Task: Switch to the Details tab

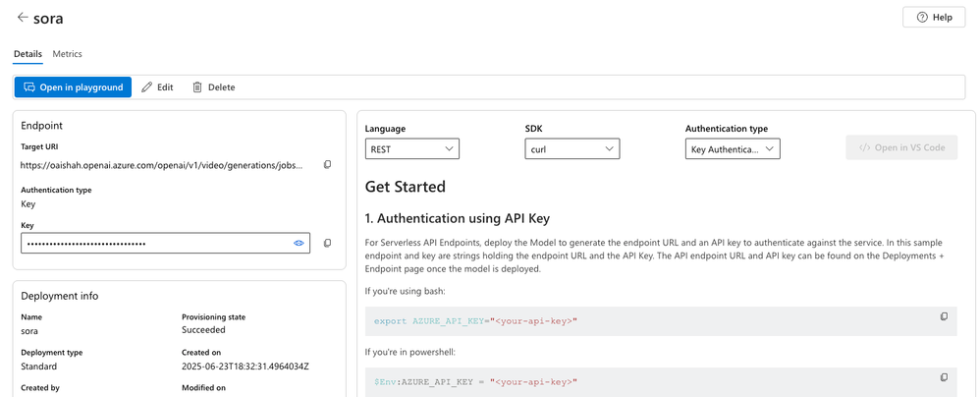Action: pos(27,54)
